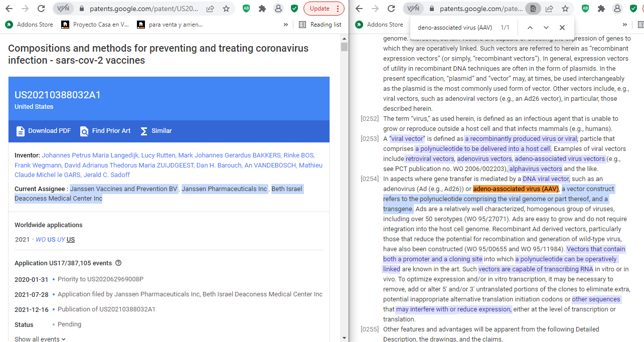Open Chrome menu next to Update
The width and height of the screenshot is (644, 342).
(x=338, y=9)
